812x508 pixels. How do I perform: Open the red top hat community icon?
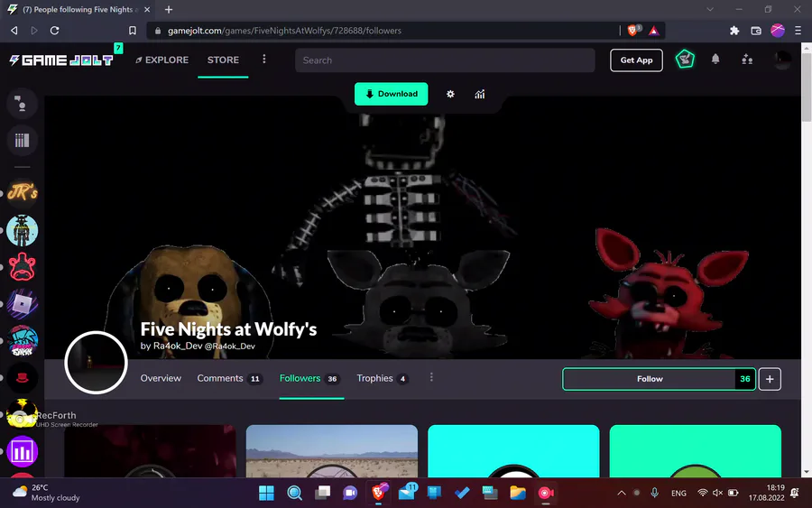click(22, 377)
